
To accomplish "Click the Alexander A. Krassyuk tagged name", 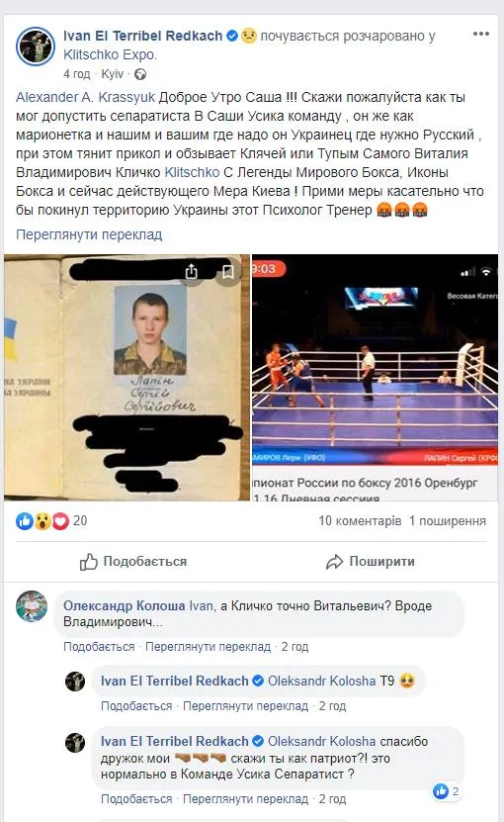I will pos(85,97).
